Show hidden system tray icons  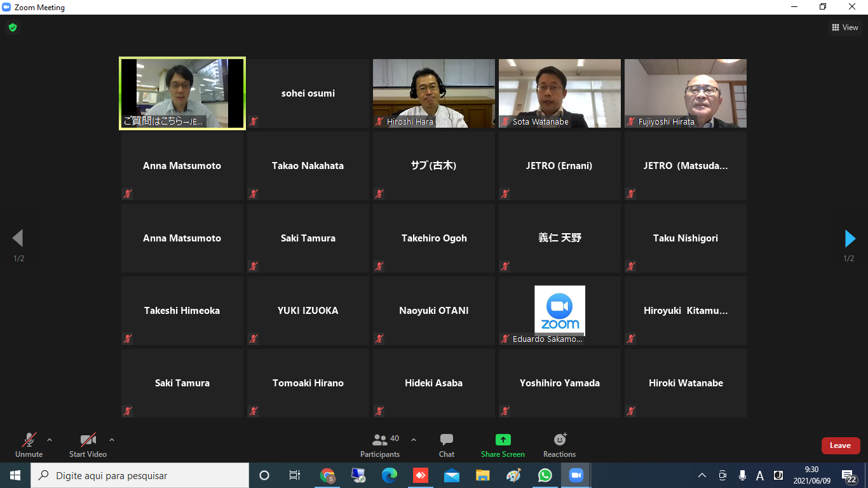coord(702,475)
